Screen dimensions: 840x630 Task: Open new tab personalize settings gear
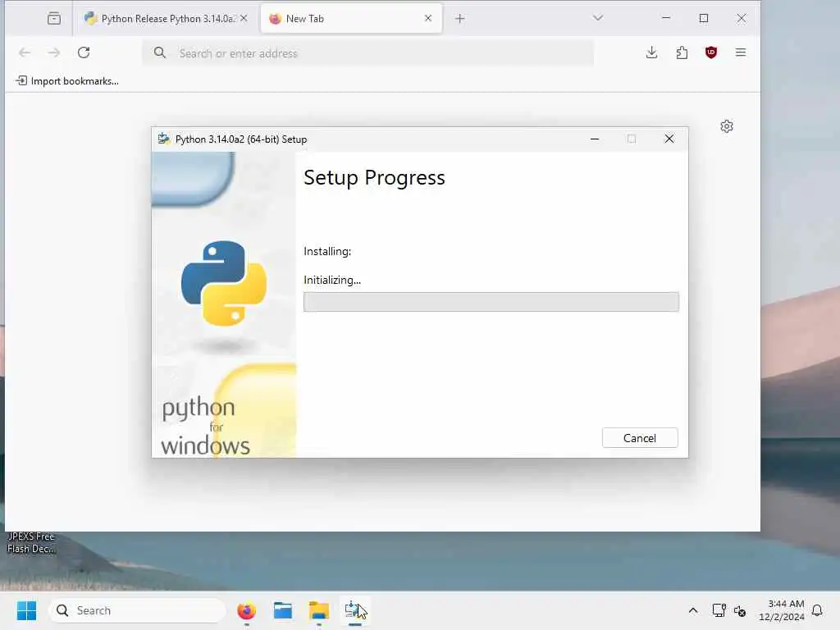[x=727, y=126]
